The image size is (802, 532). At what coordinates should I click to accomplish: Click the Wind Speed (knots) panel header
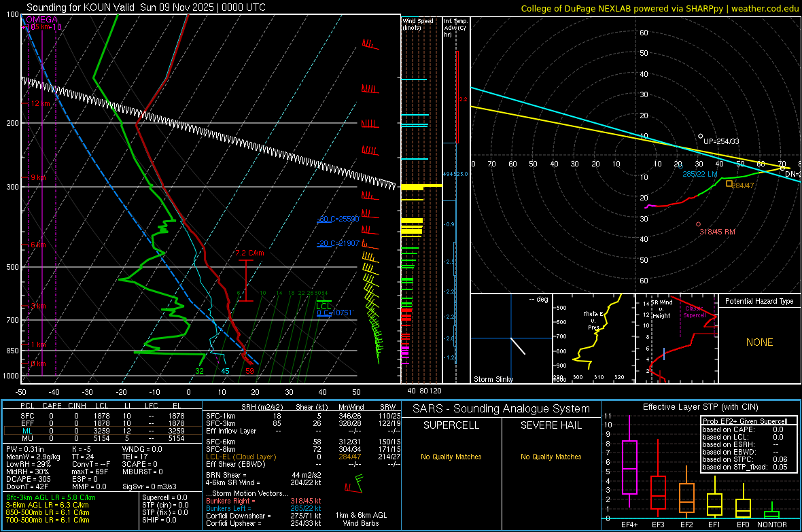(418, 24)
